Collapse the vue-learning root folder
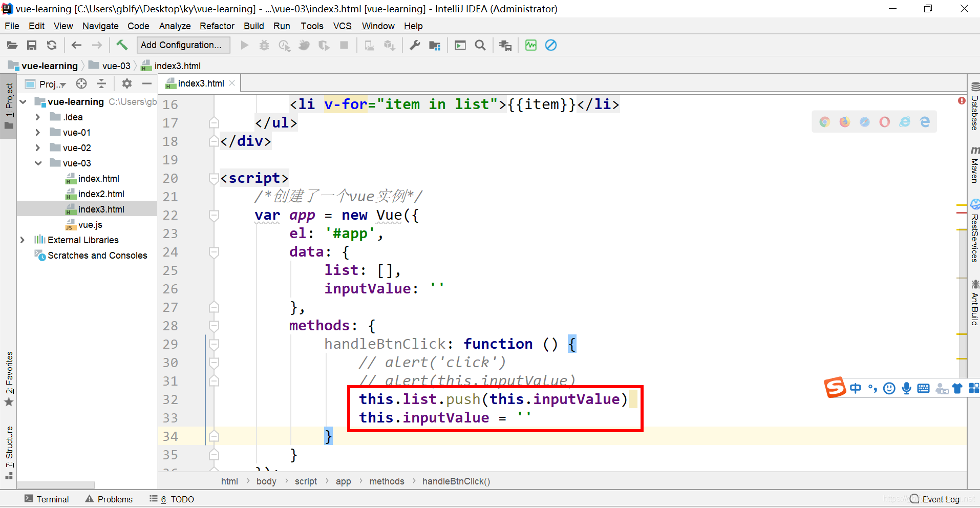This screenshot has height=508, width=980. tap(23, 102)
